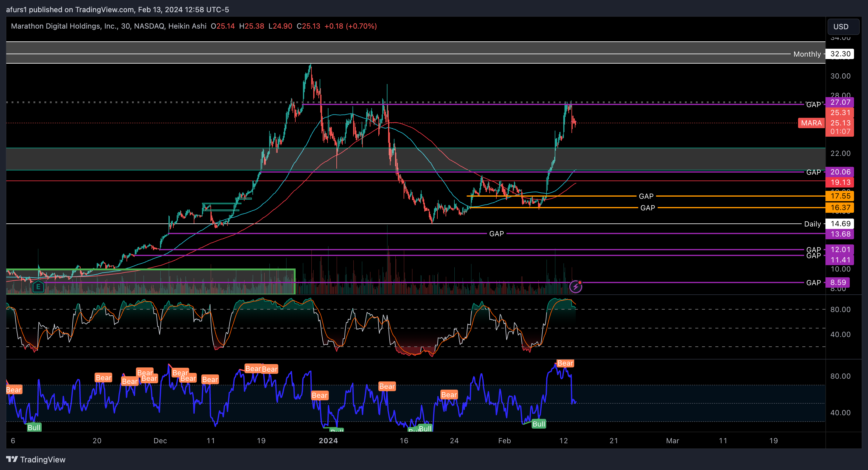Click the Marathon Digital Holdings chart title

pos(108,26)
